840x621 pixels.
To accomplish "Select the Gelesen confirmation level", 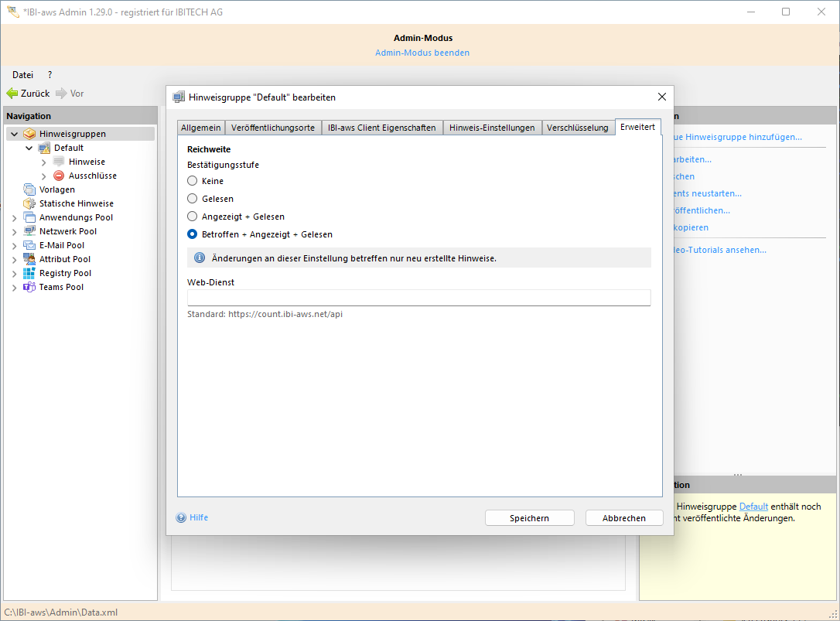I will (x=193, y=199).
